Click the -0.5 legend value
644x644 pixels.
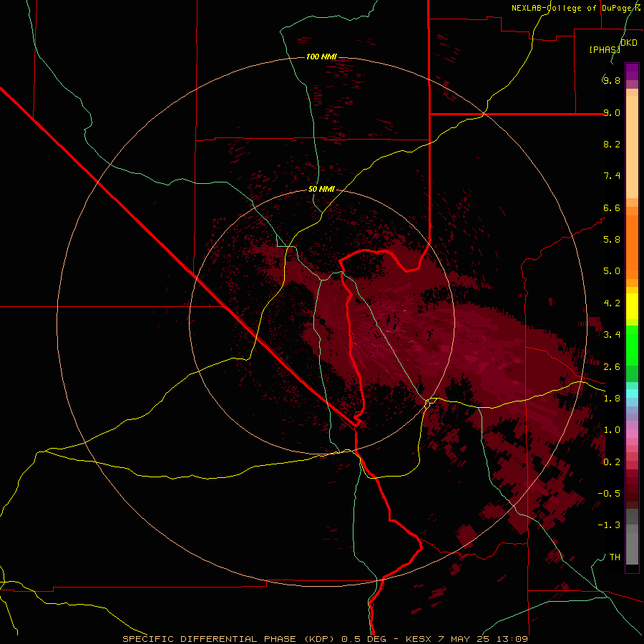coord(609,494)
